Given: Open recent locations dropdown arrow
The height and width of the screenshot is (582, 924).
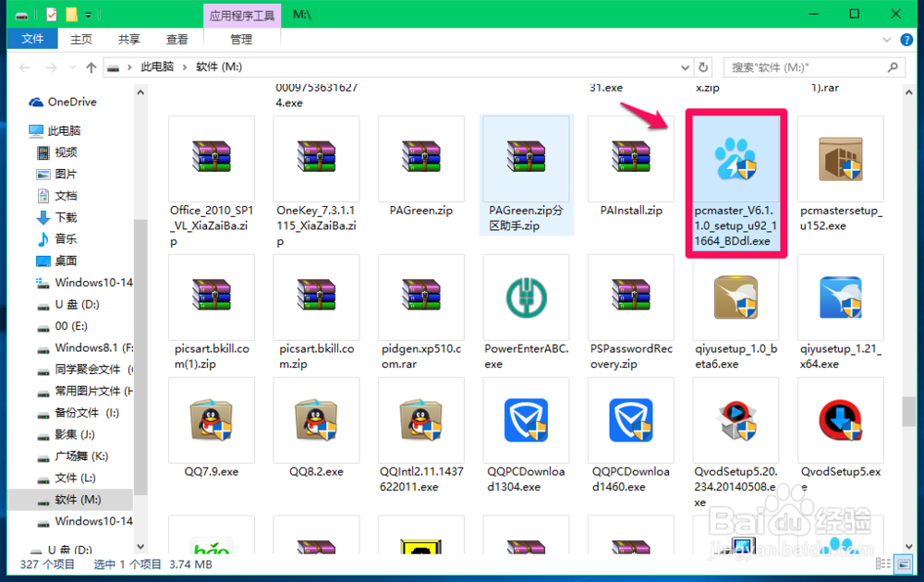Looking at the screenshot, I should (72, 67).
